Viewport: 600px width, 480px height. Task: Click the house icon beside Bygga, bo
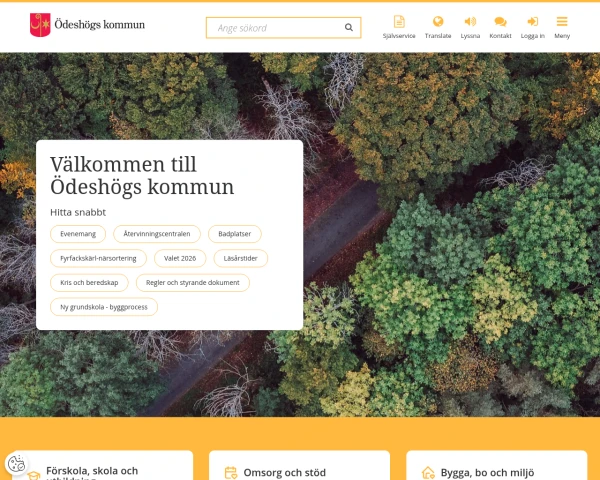[x=428, y=473]
